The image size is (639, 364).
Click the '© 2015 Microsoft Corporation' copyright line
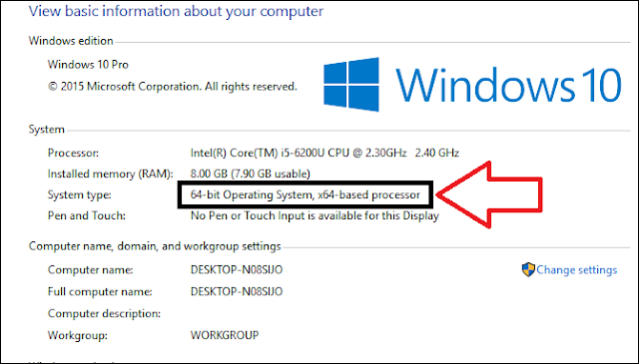[x=173, y=87]
